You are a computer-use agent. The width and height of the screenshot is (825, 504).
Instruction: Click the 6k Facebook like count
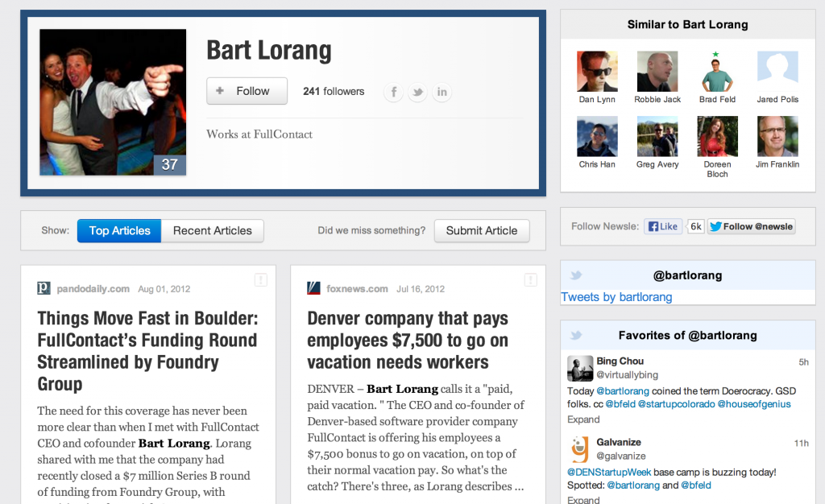pos(695,226)
